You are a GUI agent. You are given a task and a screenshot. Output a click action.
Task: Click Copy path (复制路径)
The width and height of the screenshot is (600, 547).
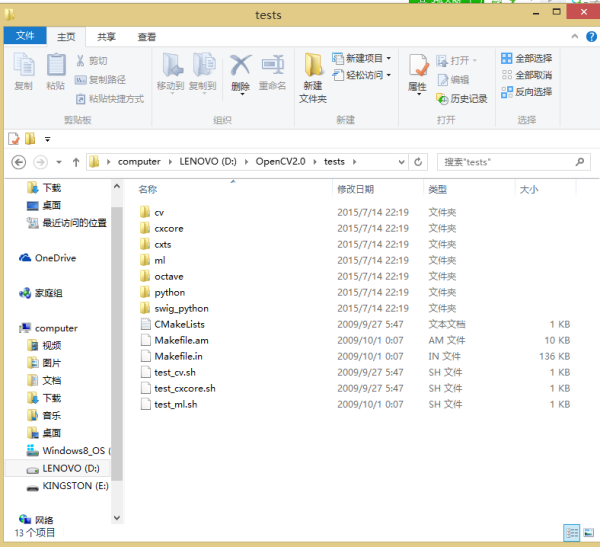[x=100, y=80]
